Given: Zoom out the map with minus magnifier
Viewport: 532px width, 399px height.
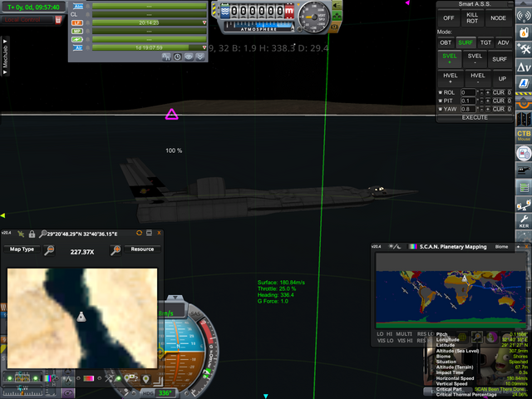Looking at the screenshot, I should (x=50, y=250).
